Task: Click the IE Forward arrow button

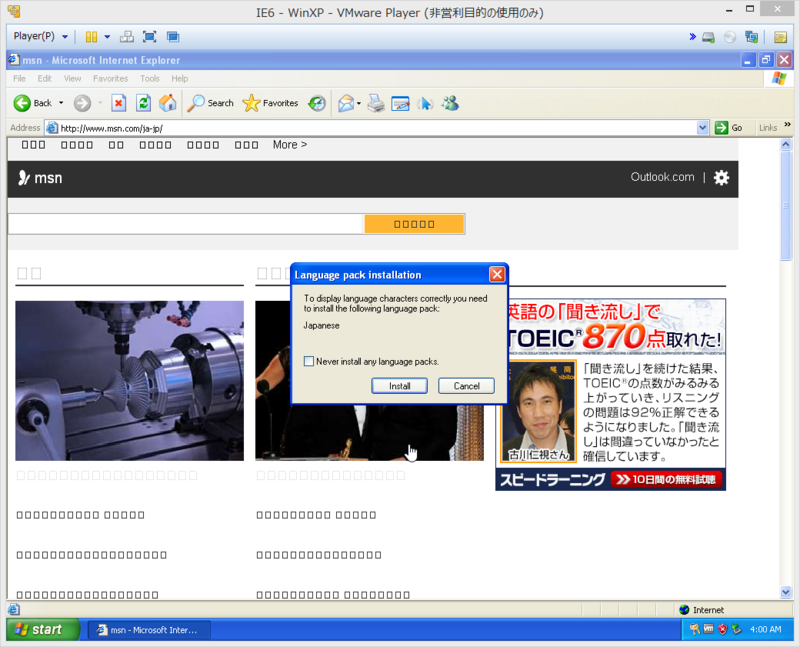Action: [82, 104]
